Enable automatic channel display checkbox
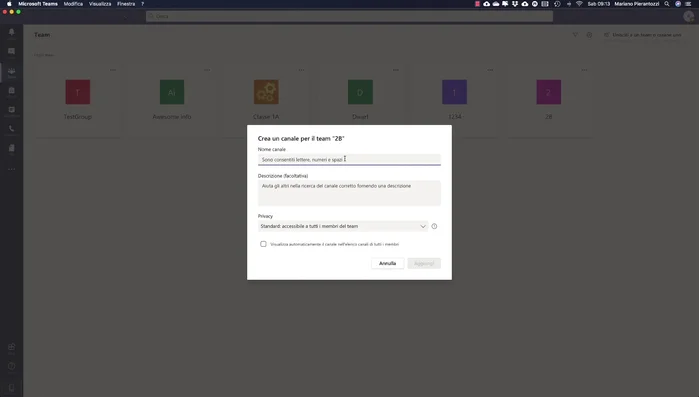The width and height of the screenshot is (699, 397). 263,244
